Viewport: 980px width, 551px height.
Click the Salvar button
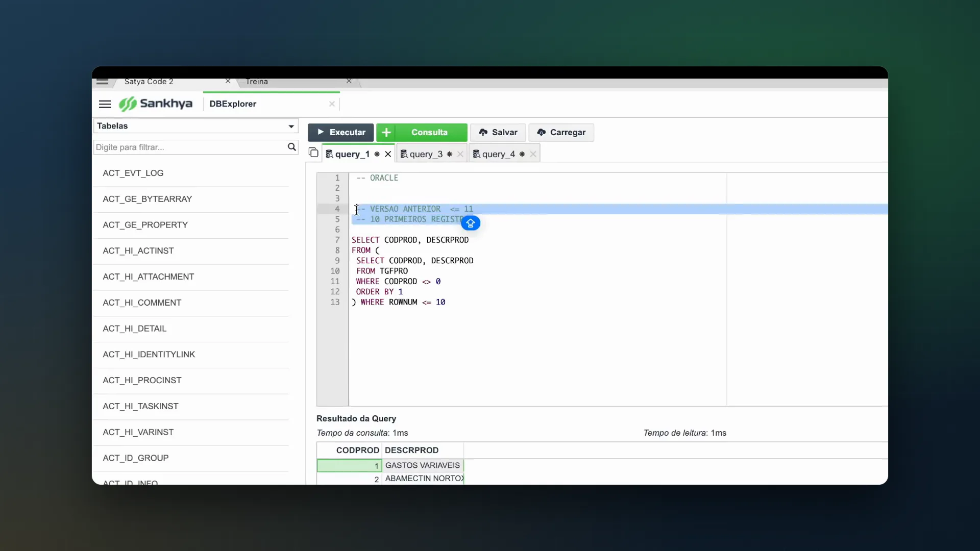click(498, 133)
